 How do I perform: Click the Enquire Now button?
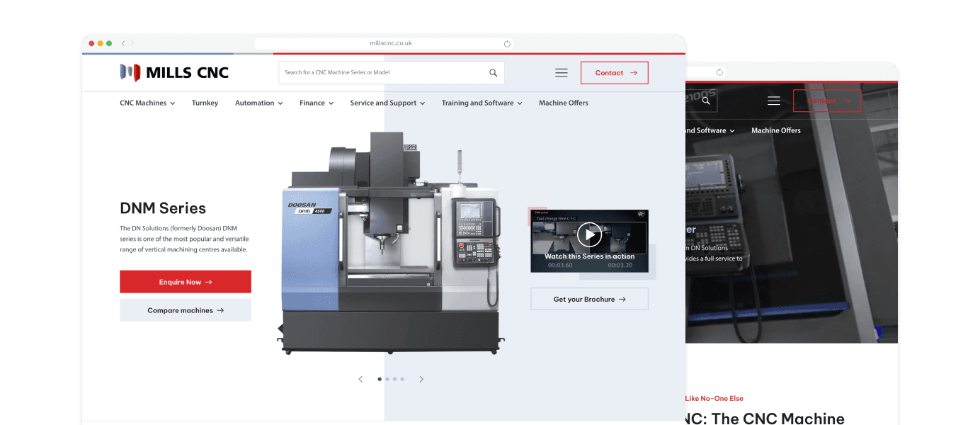186,281
